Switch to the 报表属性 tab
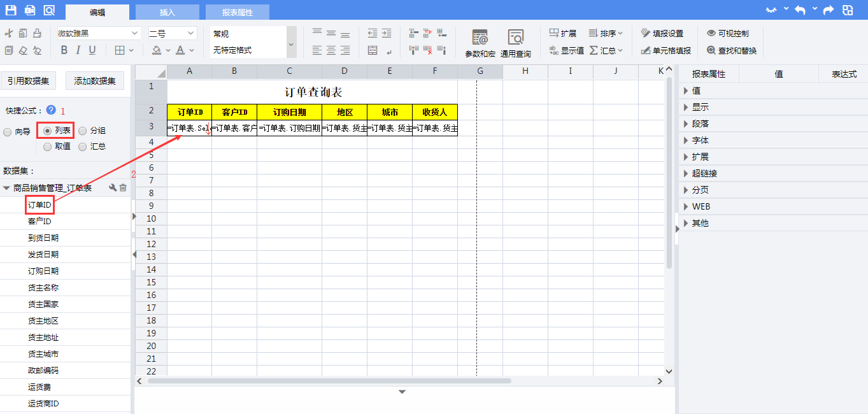This screenshot has height=414, width=868. coord(237,12)
